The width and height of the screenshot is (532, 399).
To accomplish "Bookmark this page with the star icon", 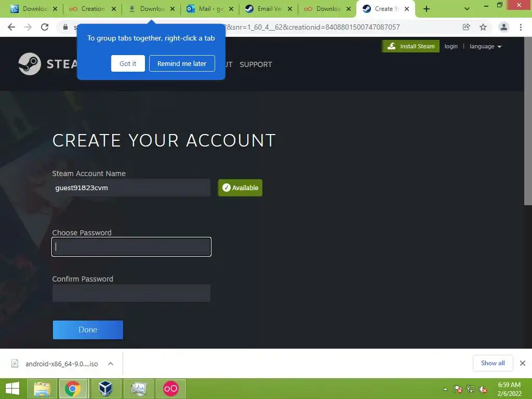I will tap(483, 27).
